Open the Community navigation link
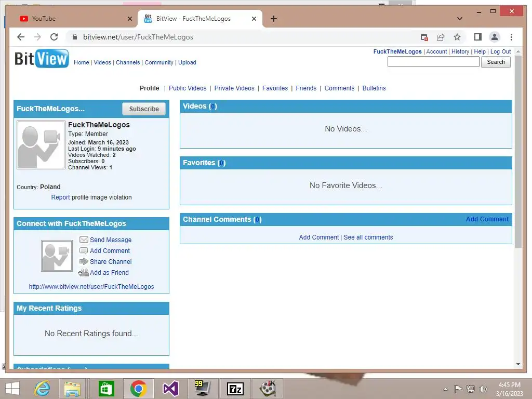532x399 pixels. click(159, 62)
